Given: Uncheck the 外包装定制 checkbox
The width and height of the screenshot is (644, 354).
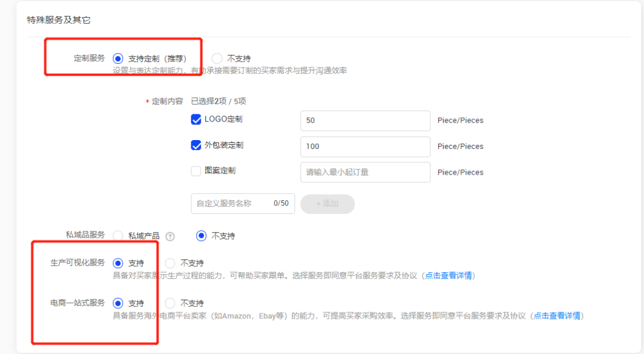Looking at the screenshot, I should (196, 146).
